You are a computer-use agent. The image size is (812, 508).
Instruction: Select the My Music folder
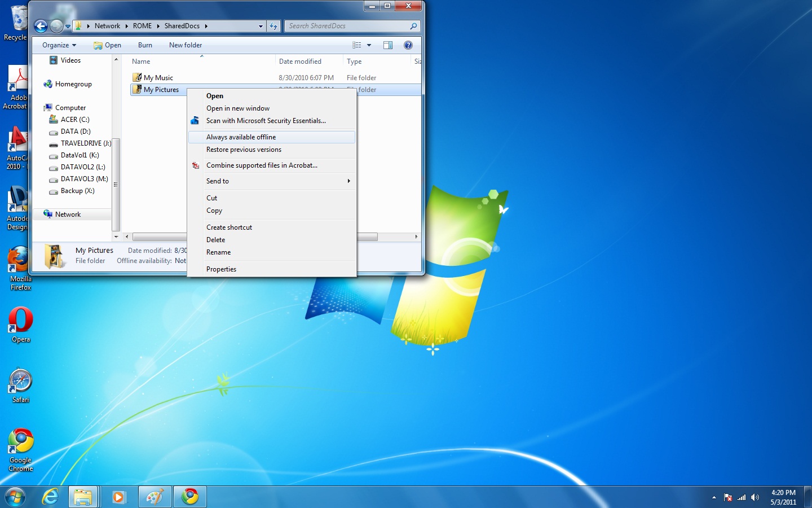(x=153, y=78)
